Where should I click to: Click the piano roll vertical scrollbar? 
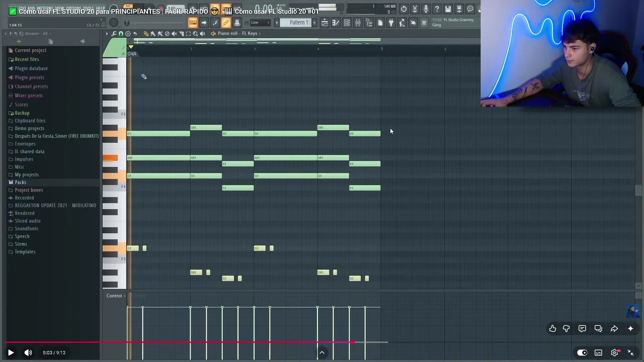638,191
